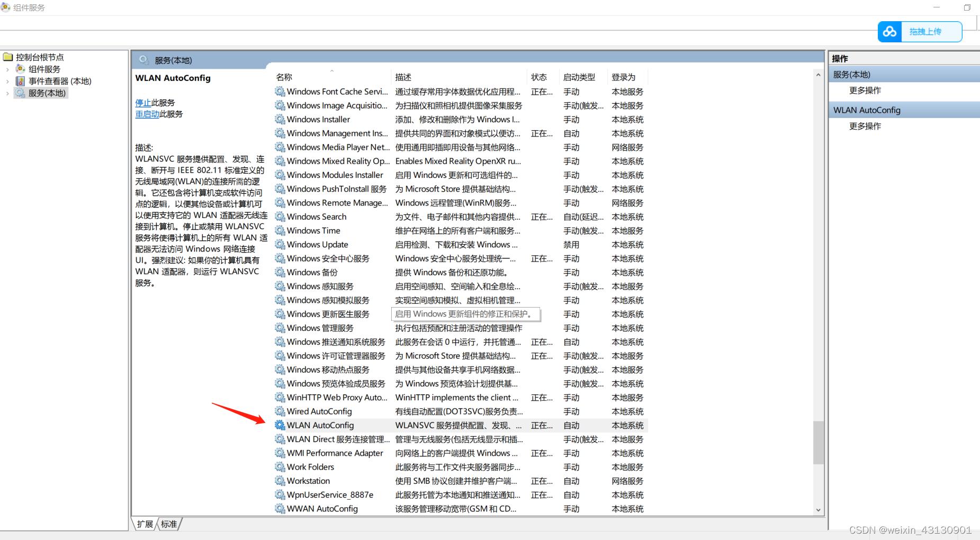Click the services icon in 服务(本地) header
The height and width of the screenshot is (540, 980).
143,60
